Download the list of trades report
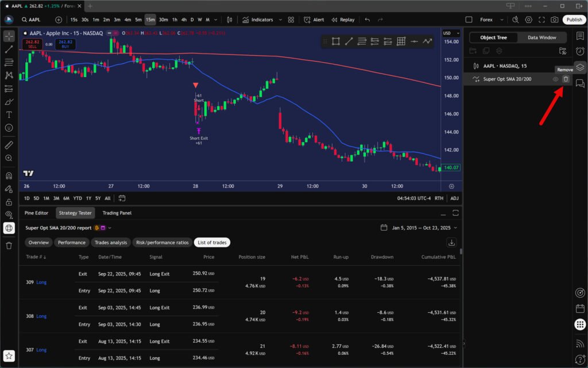 pyautogui.click(x=452, y=243)
